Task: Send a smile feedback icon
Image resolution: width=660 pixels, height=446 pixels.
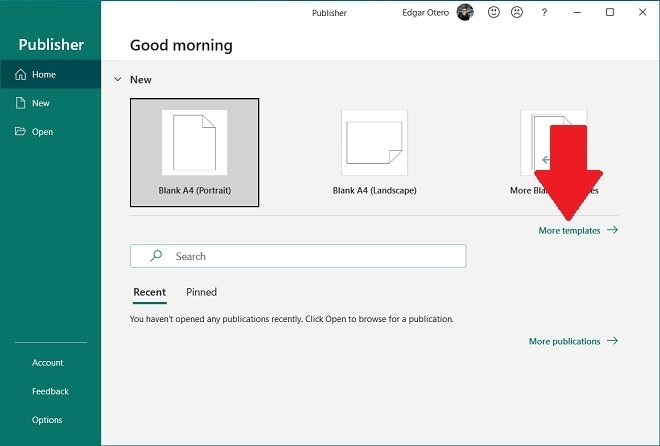Action: coord(494,12)
